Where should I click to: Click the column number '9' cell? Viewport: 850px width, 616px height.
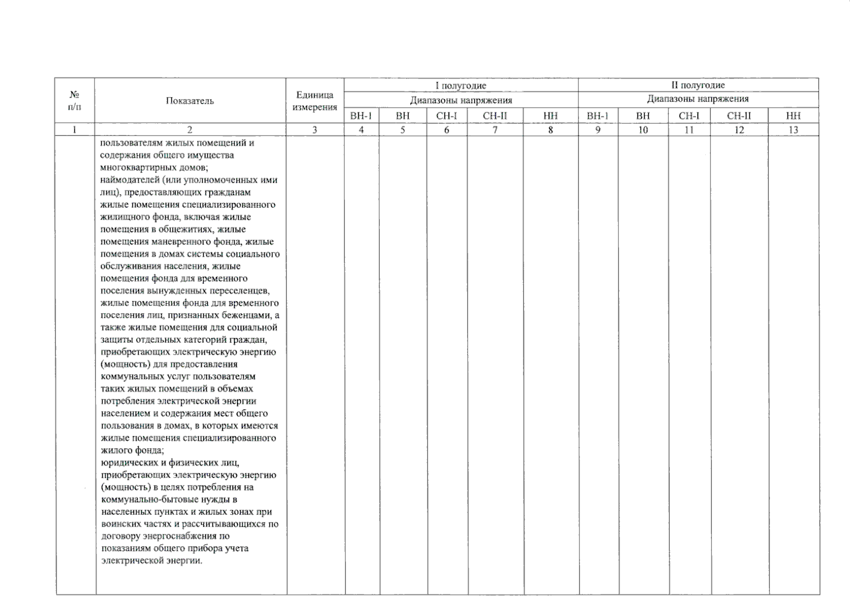click(598, 130)
